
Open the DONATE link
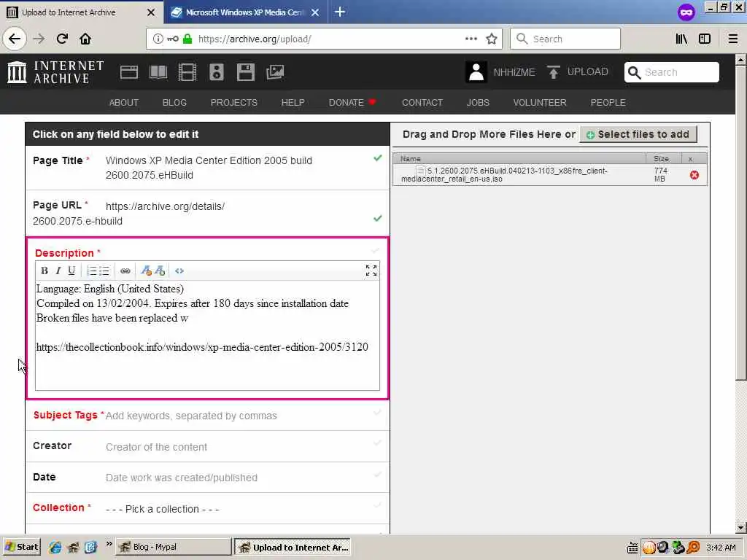(x=352, y=102)
